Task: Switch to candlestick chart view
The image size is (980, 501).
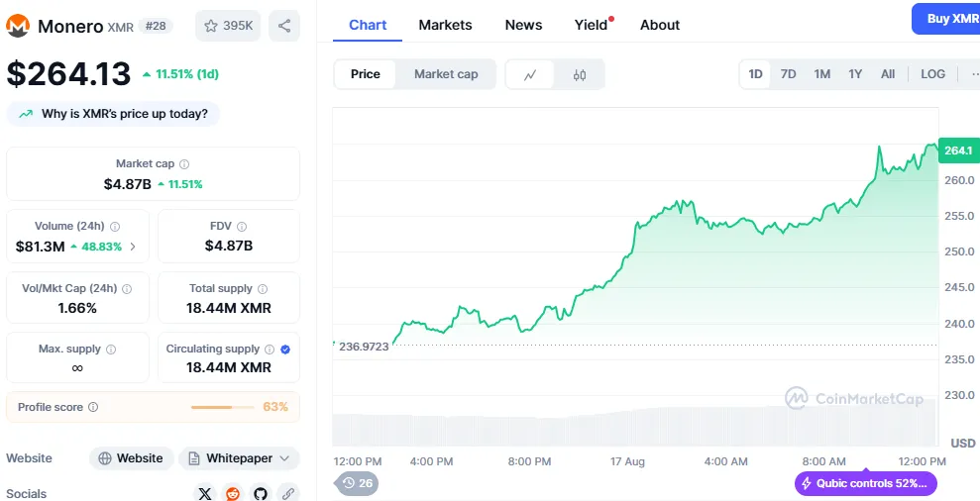Action: click(580, 74)
